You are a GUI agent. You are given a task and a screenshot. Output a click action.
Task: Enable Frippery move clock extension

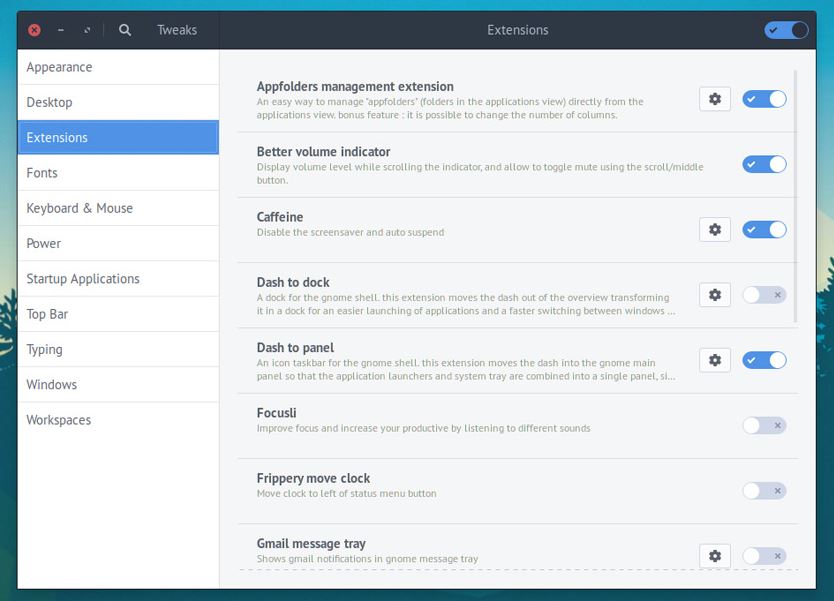point(764,491)
